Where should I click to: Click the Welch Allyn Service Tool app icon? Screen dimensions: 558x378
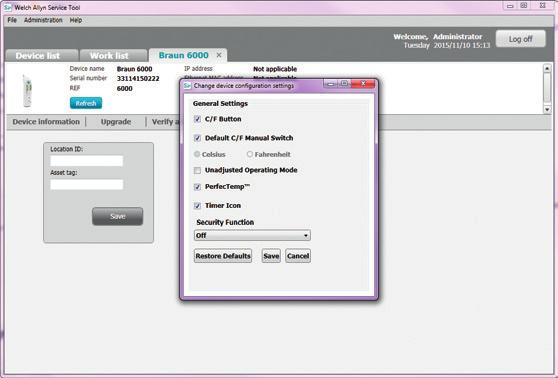pyautogui.click(x=7, y=7)
